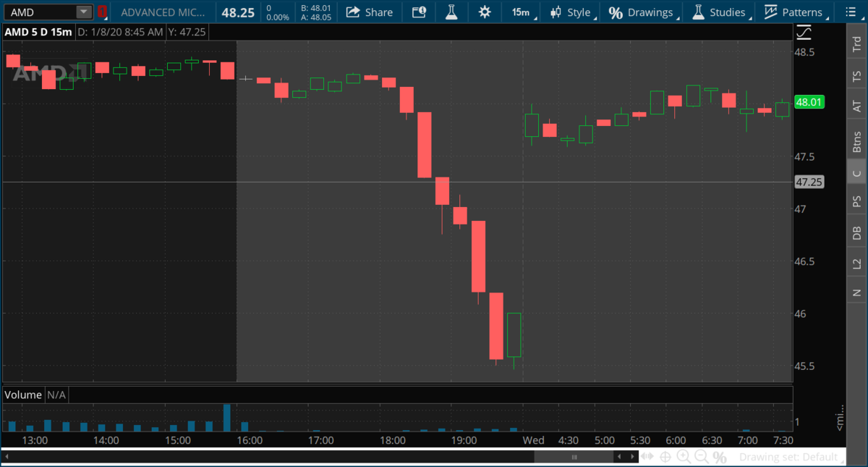868x467 pixels.
Task: Click the Volume study label
Action: point(24,395)
